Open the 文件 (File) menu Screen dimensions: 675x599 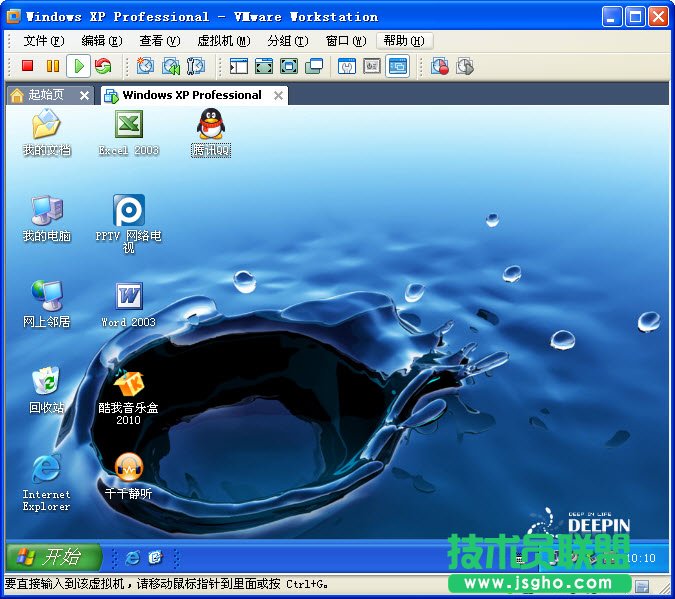pyautogui.click(x=43, y=41)
